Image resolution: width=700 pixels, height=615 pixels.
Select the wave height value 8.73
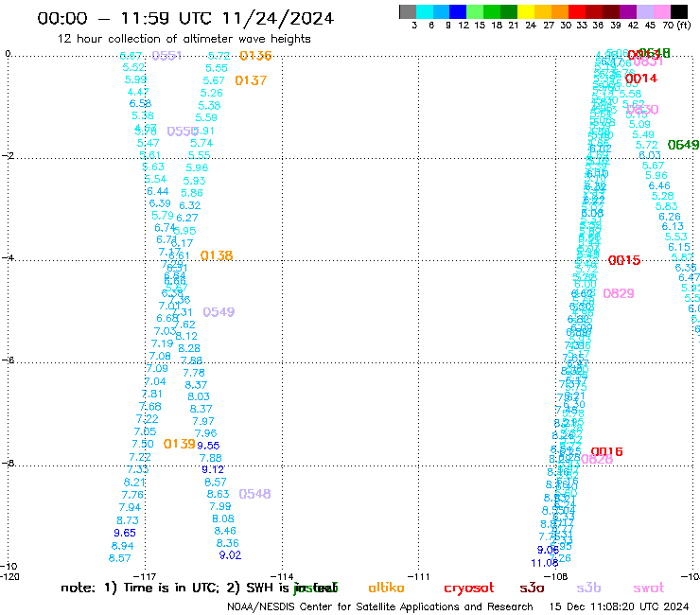(x=128, y=520)
